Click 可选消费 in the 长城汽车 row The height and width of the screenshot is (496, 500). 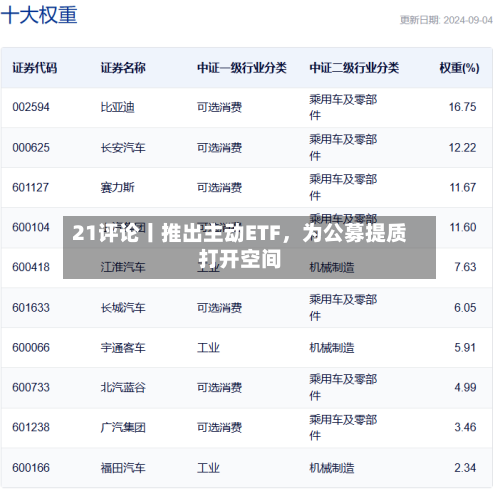219,308
